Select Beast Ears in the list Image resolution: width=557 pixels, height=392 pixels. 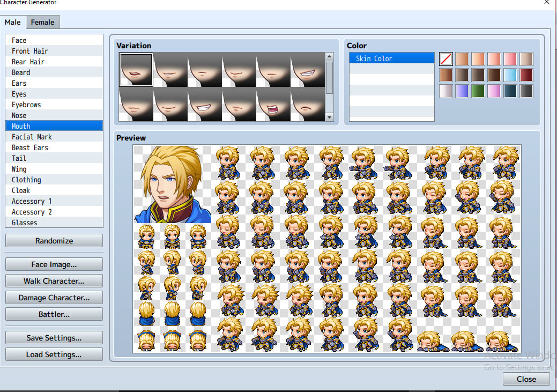click(54, 147)
